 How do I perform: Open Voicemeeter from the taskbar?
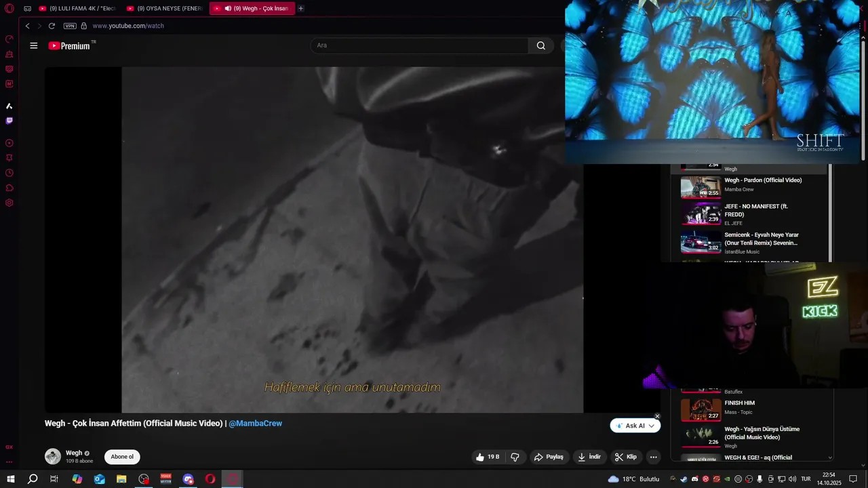(166, 479)
